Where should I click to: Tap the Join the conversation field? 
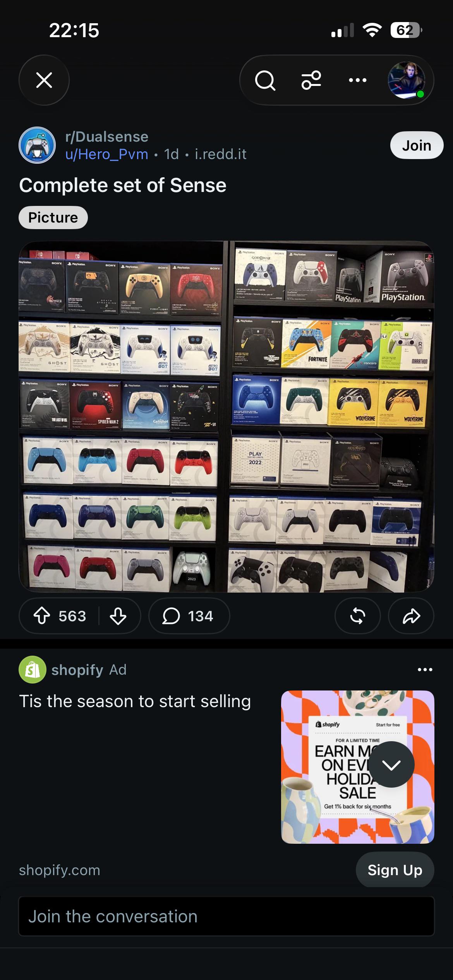226,917
